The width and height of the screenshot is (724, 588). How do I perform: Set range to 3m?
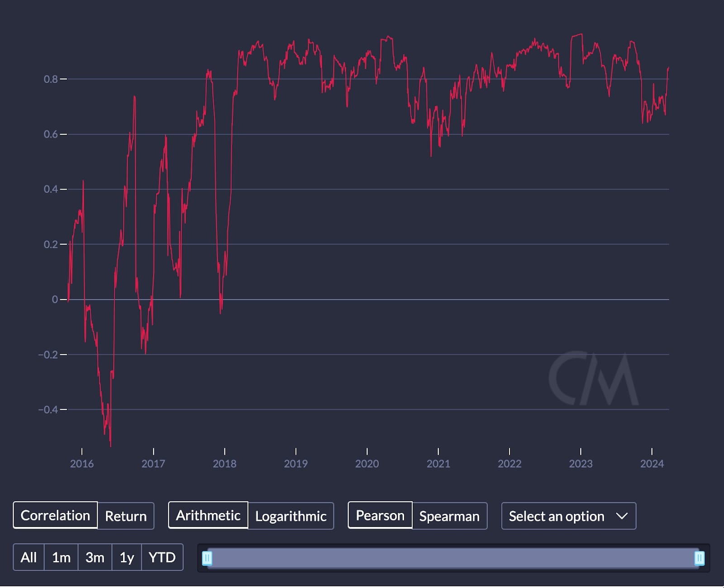[95, 557]
